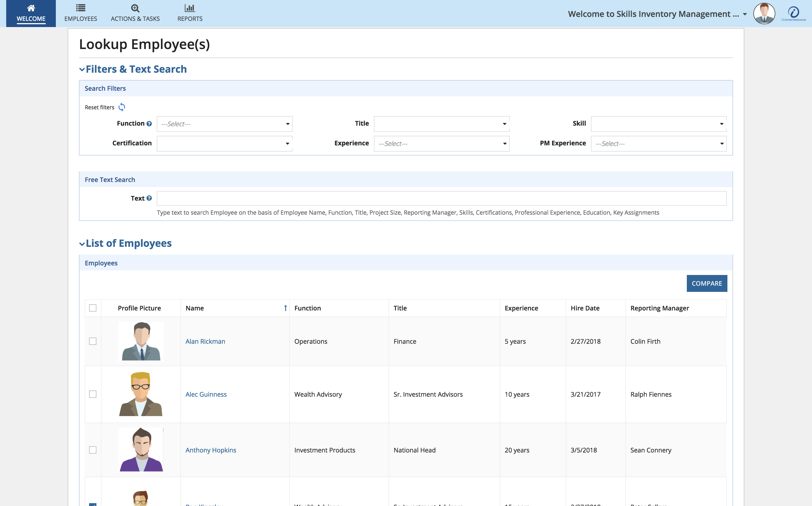Click the Reset filters refresh icon

122,107
